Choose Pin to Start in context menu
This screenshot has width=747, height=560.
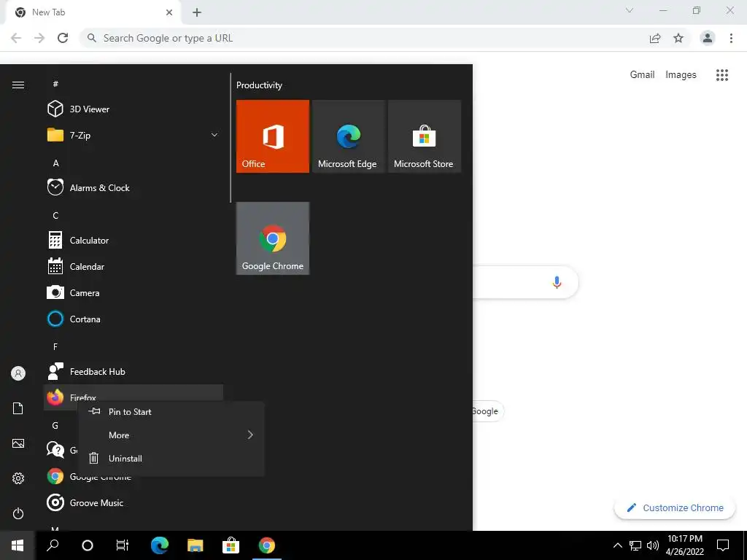(x=171, y=412)
